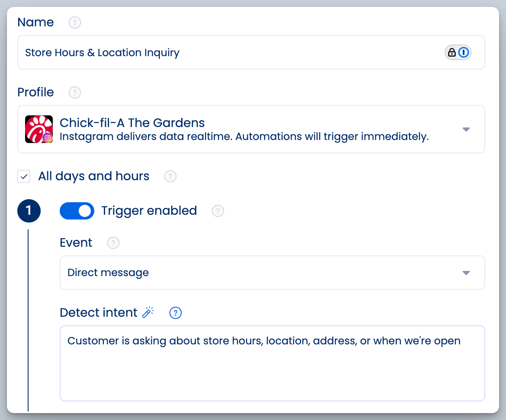
Task: Click the Detect intent help icon
Action: [x=176, y=312]
